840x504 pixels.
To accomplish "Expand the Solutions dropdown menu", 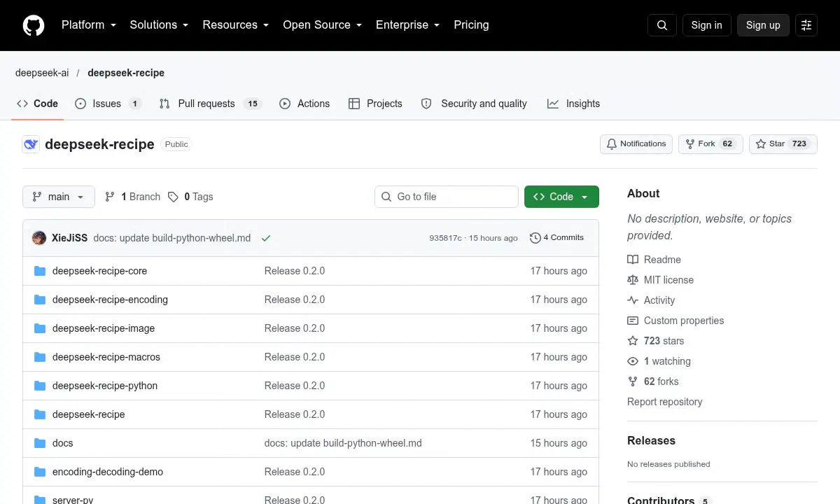I will pyautogui.click(x=160, y=25).
